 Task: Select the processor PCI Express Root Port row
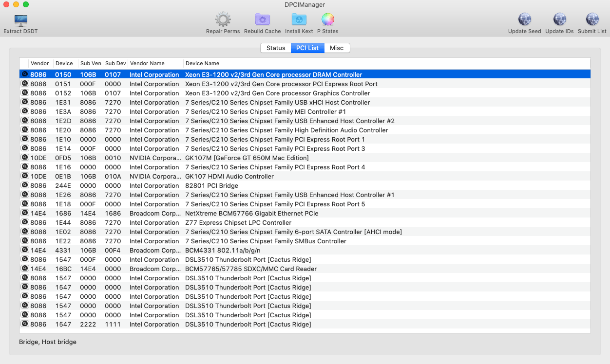pyautogui.click(x=305, y=84)
